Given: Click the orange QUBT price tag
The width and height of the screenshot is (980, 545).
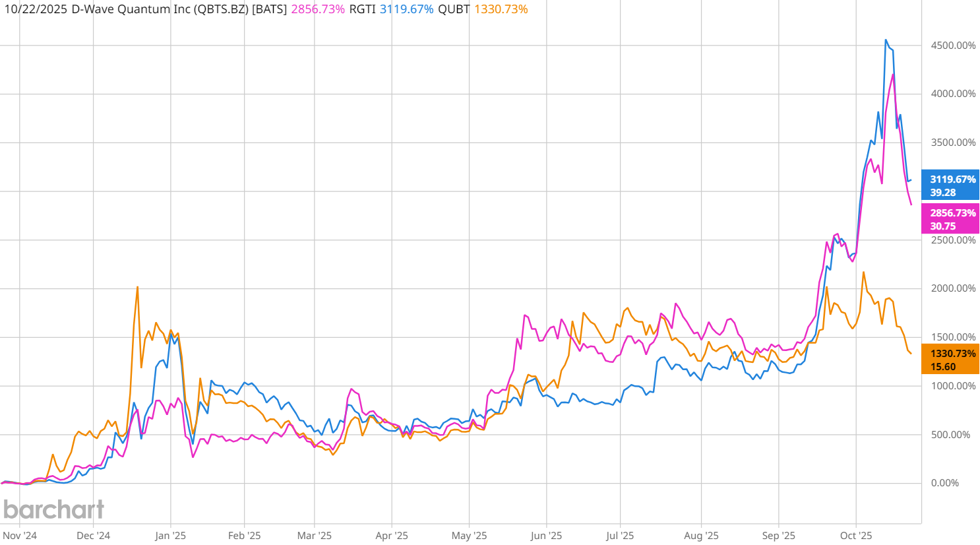Looking at the screenshot, I should 950,360.
